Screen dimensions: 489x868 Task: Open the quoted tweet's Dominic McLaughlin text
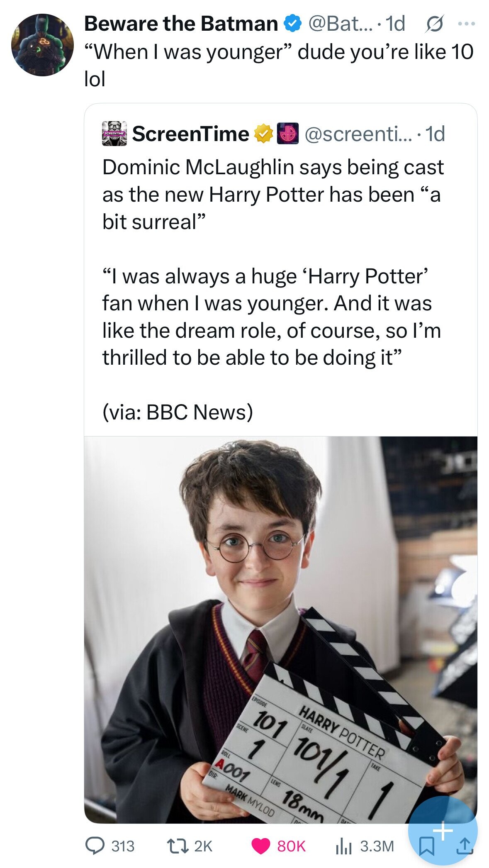273,194
